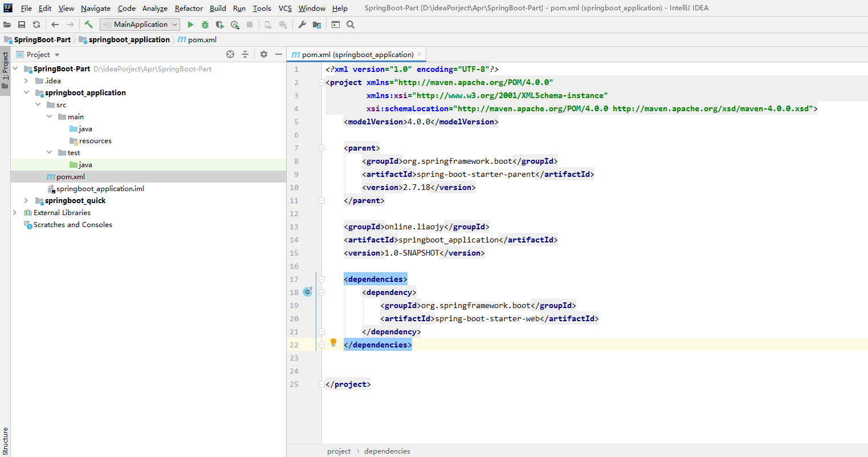868x457 pixels.
Task: Open the Project view selector dropdown
Action: [x=38, y=55]
